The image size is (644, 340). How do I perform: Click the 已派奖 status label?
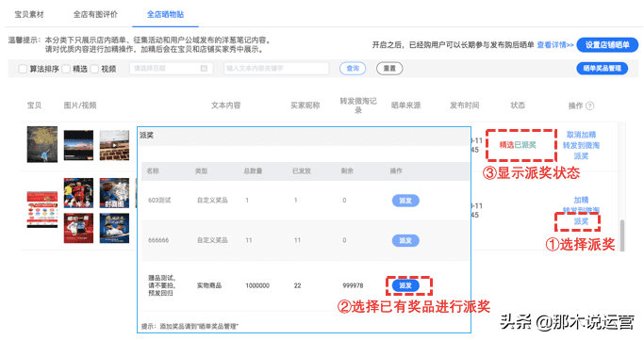[525, 145]
